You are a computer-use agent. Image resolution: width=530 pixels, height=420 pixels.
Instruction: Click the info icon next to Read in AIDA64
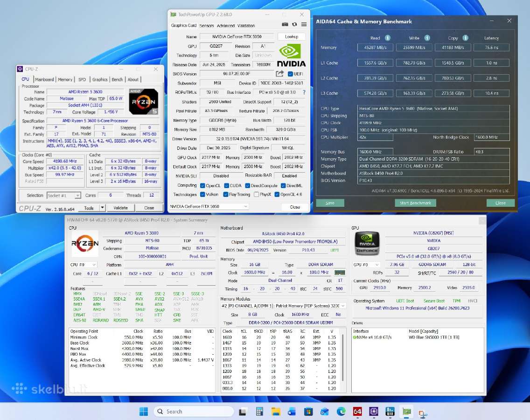tap(388, 38)
